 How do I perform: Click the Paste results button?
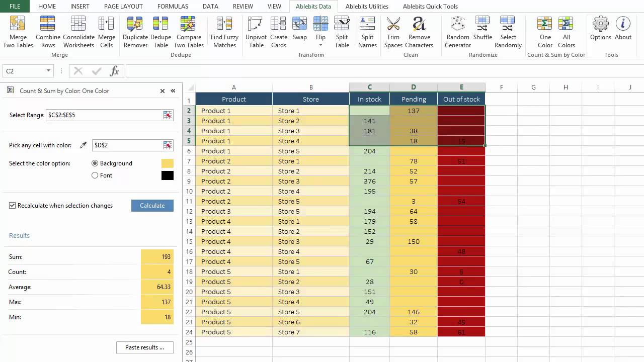point(145,347)
